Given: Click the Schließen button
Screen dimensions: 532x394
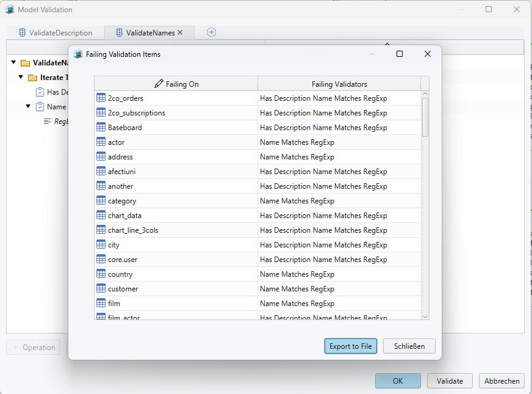Looking at the screenshot, I should pos(409,346).
